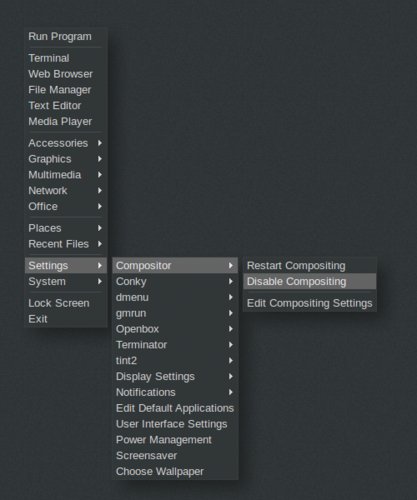Open the System submenu
The height and width of the screenshot is (500, 417).
pyautogui.click(x=66, y=281)
